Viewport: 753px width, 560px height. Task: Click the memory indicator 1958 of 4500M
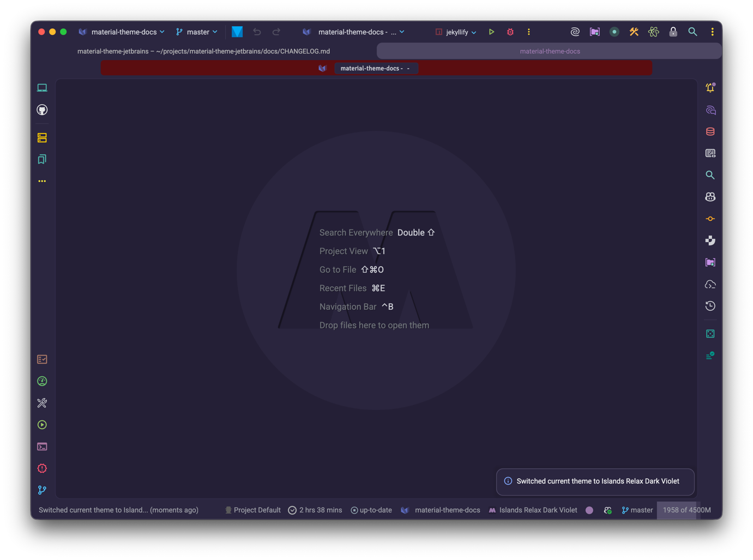pos(686,510)
